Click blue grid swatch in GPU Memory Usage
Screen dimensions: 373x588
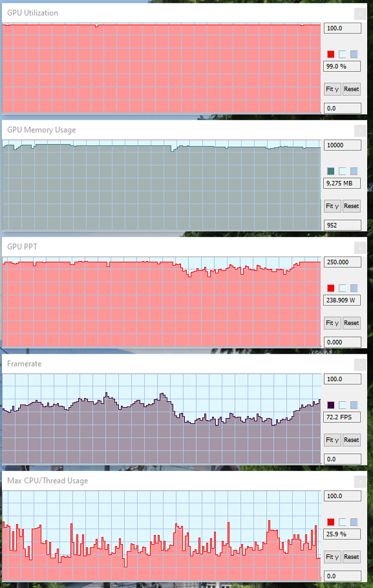click(x=354, y=171)
